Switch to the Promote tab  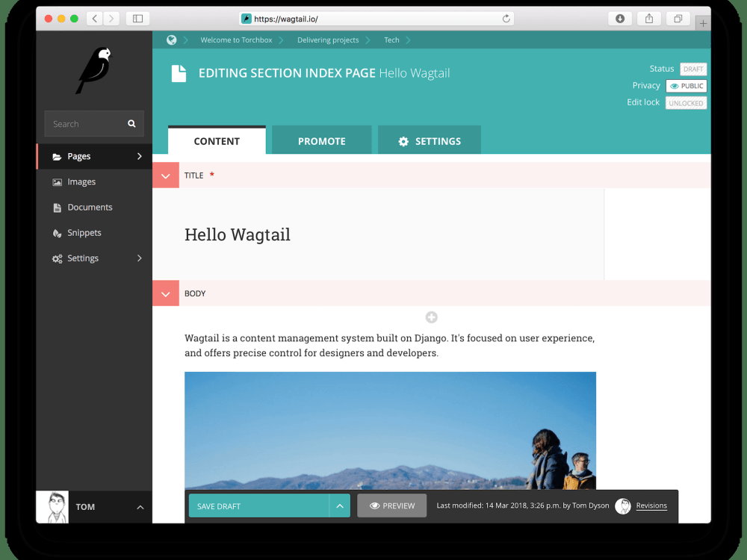click(x=321, y=140)
